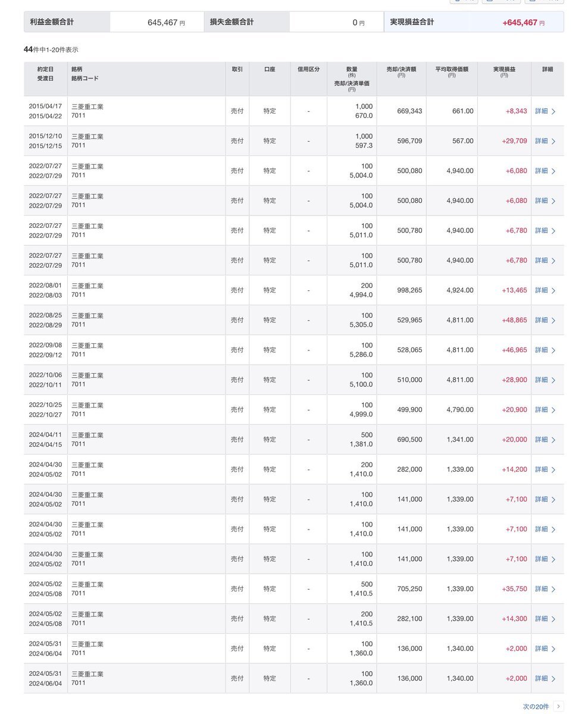Click the 利益金額合計 summary label
The image size is (588, 714).
coord(52,22)
